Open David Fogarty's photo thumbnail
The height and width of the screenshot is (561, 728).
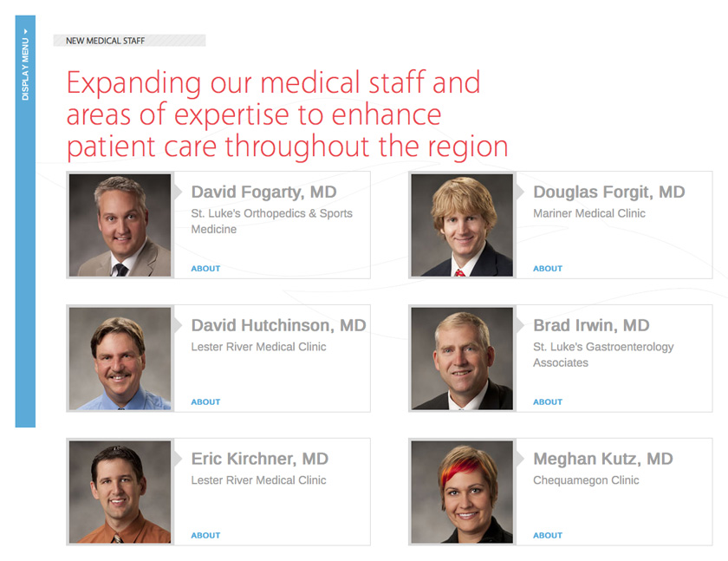coord(120,225)
